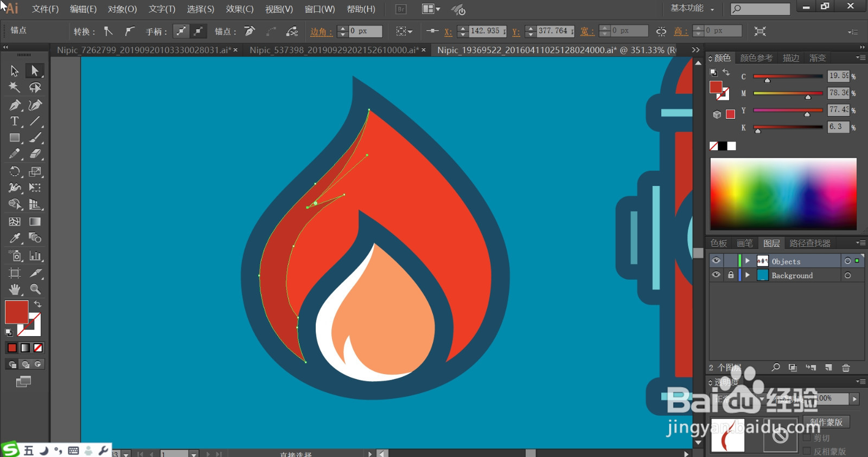Toggle show handles for selected anchors
This screenshot has width=868, height=457.
(x=181, y=31)
